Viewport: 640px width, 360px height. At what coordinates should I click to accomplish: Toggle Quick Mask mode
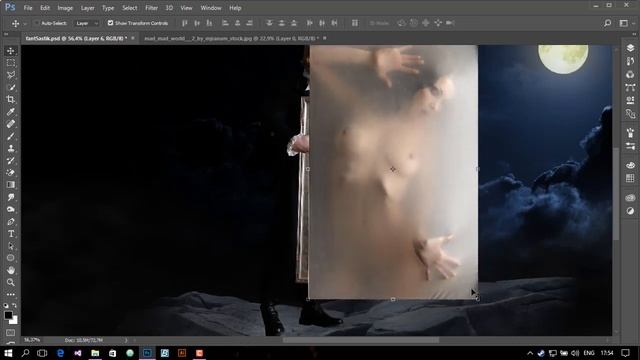[x=11, y=333]
